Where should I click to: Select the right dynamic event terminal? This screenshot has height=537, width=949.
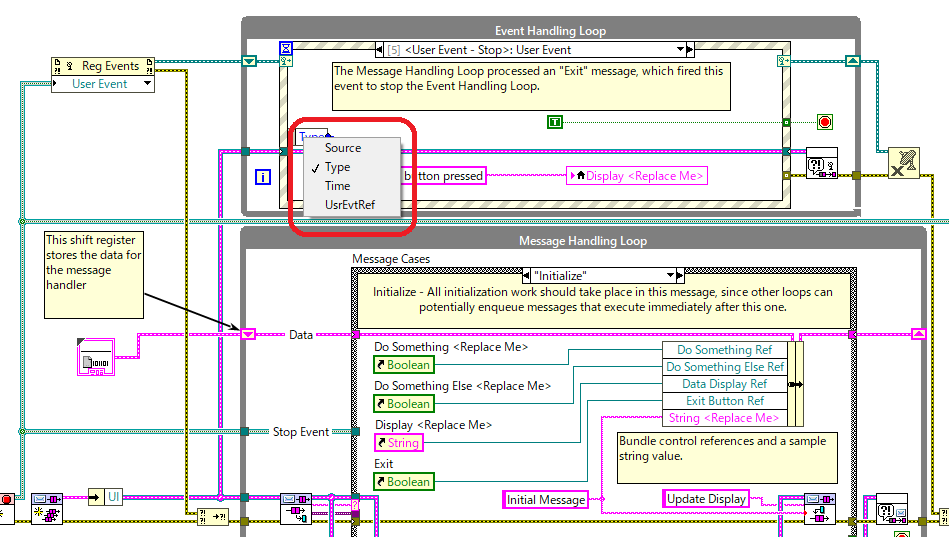click(x=783, y=61)
